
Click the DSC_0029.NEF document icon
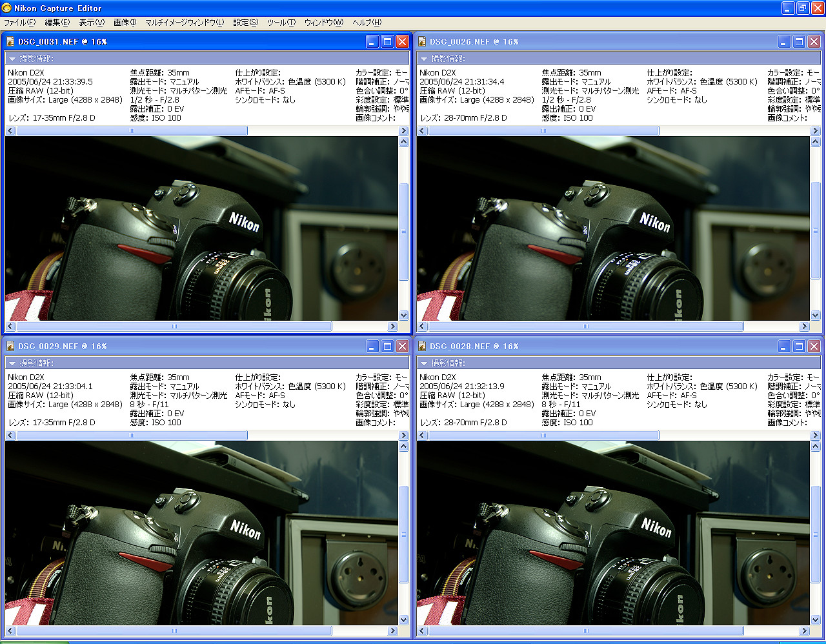click(10, 346)
